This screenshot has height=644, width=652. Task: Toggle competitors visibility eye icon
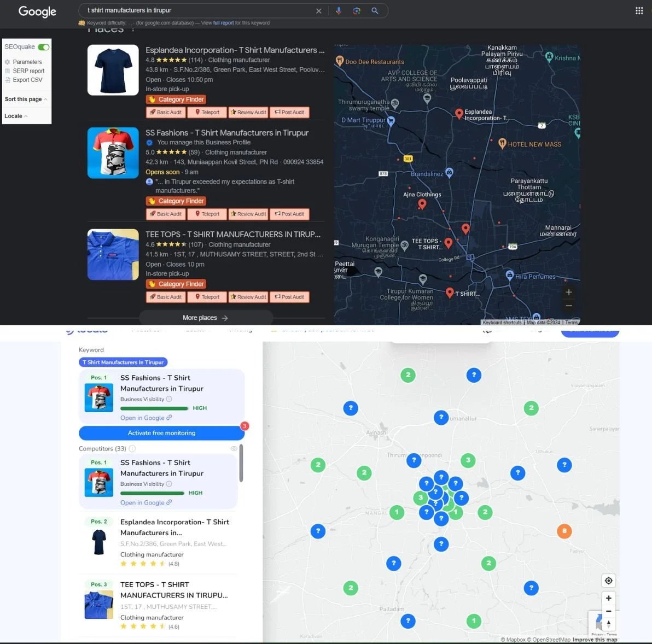(x=234, y=449)
